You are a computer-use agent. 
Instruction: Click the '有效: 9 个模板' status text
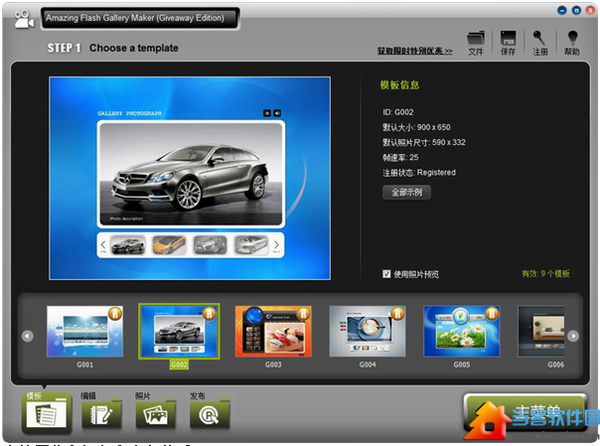546,273
